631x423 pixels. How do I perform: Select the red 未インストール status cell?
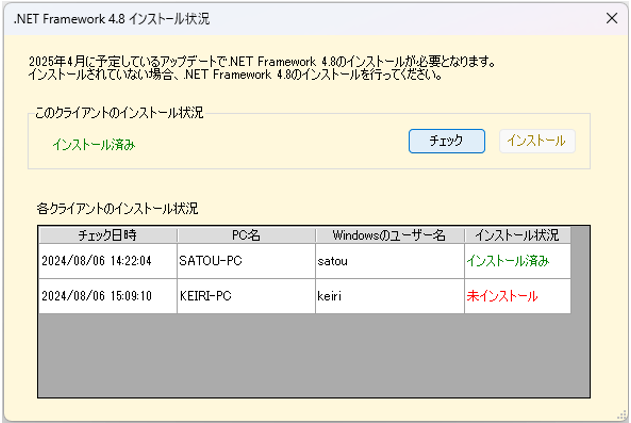(518, 296)
